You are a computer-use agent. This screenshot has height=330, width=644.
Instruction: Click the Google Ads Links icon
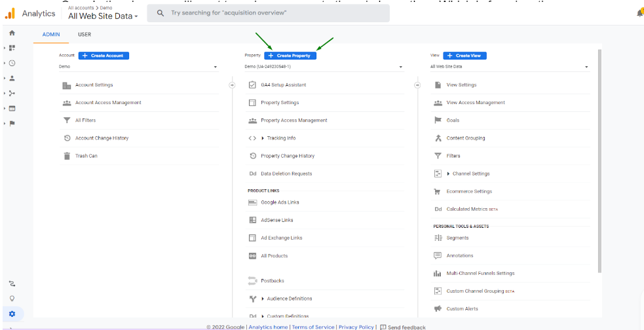(253, 202)
